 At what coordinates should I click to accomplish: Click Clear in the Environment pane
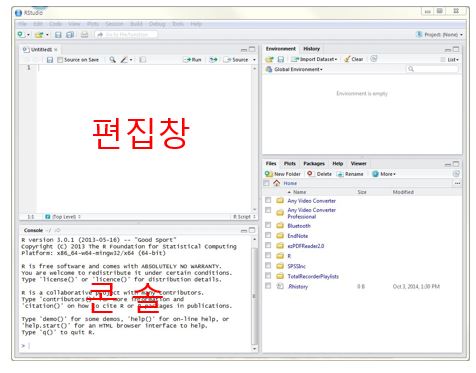tap(354, 59)
